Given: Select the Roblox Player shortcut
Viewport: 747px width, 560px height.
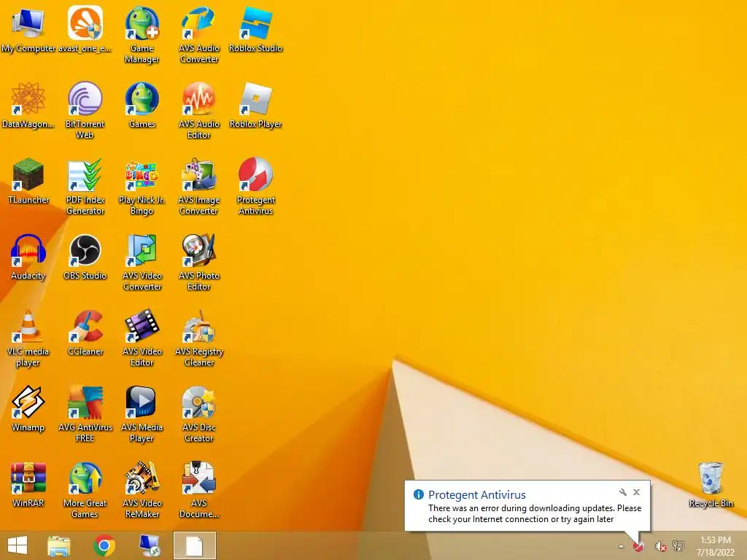Looking at the screenshot, I should (256, 105).
